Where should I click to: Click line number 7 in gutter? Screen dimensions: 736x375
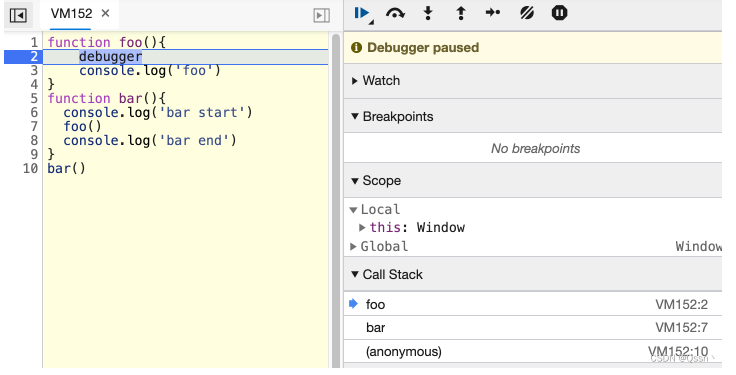pyautogui.click(x=34, y=127)
